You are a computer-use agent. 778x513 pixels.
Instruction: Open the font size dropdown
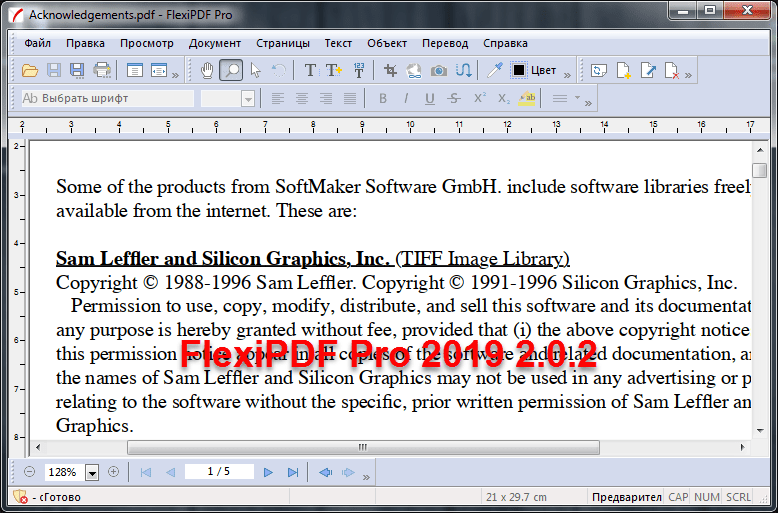tap(248, 99)
